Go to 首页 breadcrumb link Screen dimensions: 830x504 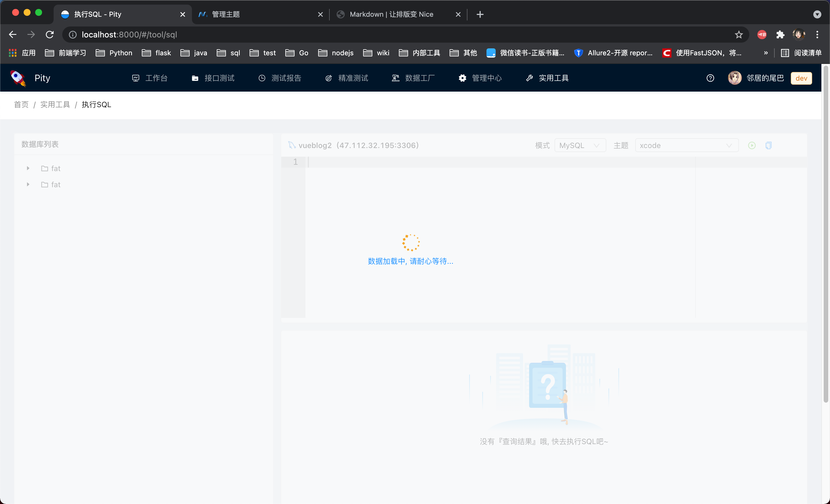coord(21,105)
